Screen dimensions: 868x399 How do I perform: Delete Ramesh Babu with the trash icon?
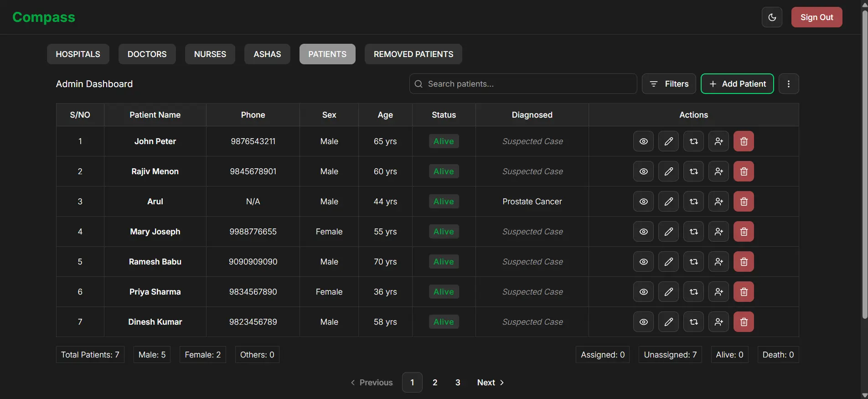click(744, 262)
